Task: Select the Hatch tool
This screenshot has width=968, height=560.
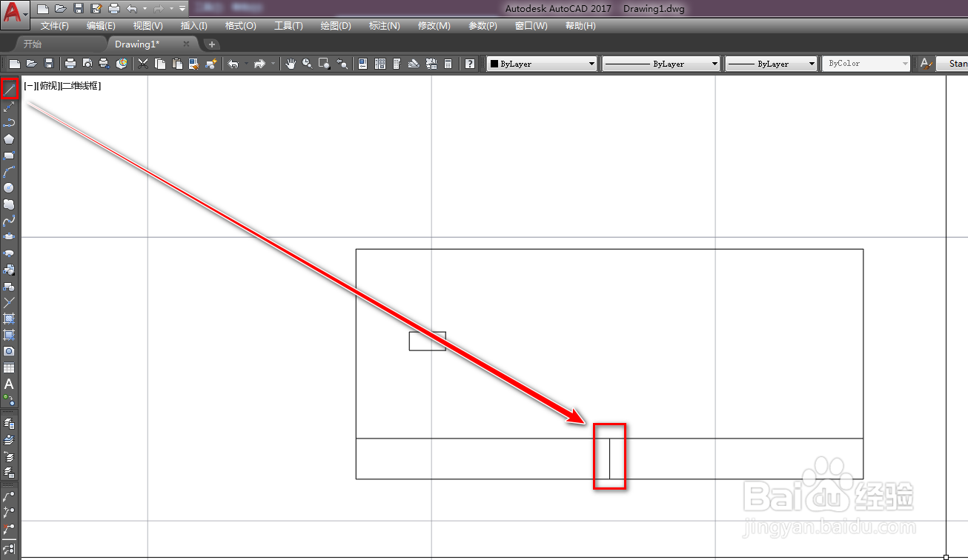Action: point(9,319)
